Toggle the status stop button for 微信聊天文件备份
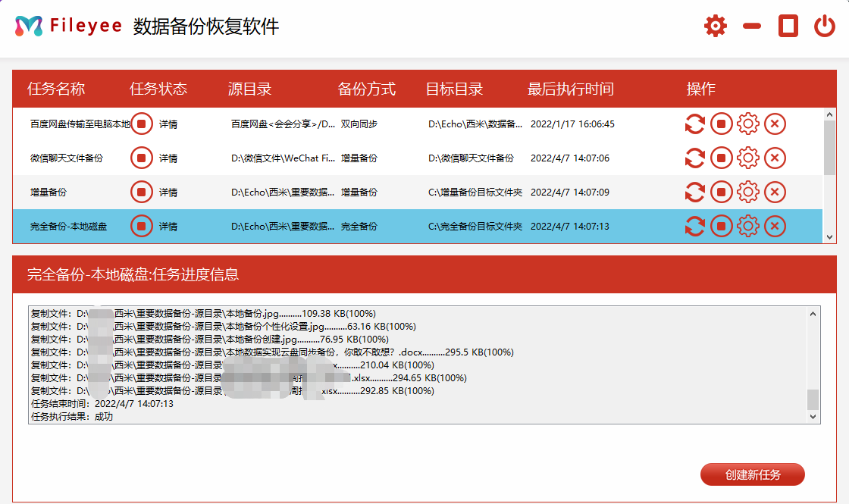The height and width of the screenshot is (504, 849). (x=141, y=158)
